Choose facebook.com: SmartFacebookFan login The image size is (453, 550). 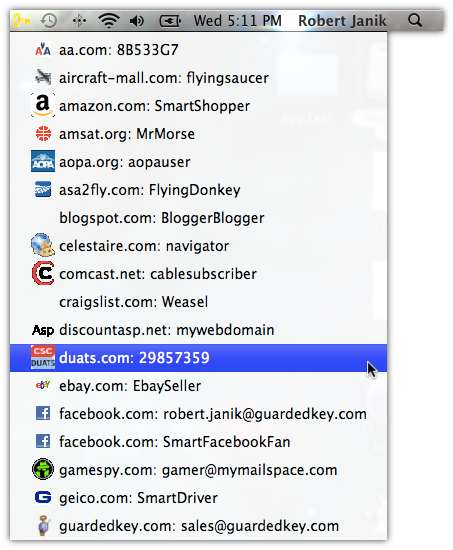click(199, 442)
